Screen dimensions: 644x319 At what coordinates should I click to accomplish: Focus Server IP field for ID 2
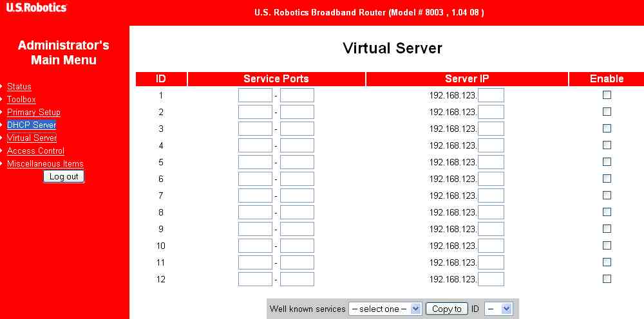[x=491, y=112]
